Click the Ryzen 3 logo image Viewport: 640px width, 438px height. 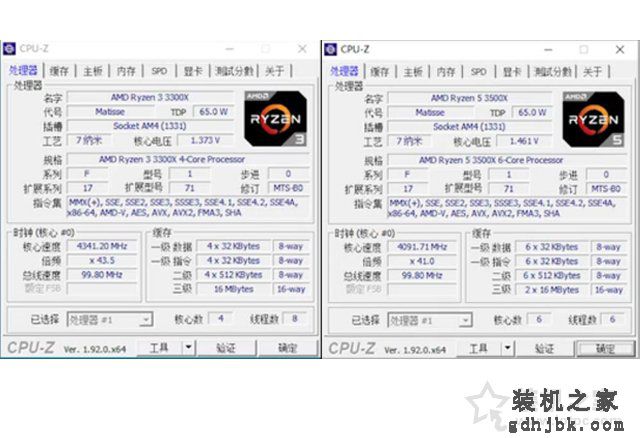[x=276, y=118]
